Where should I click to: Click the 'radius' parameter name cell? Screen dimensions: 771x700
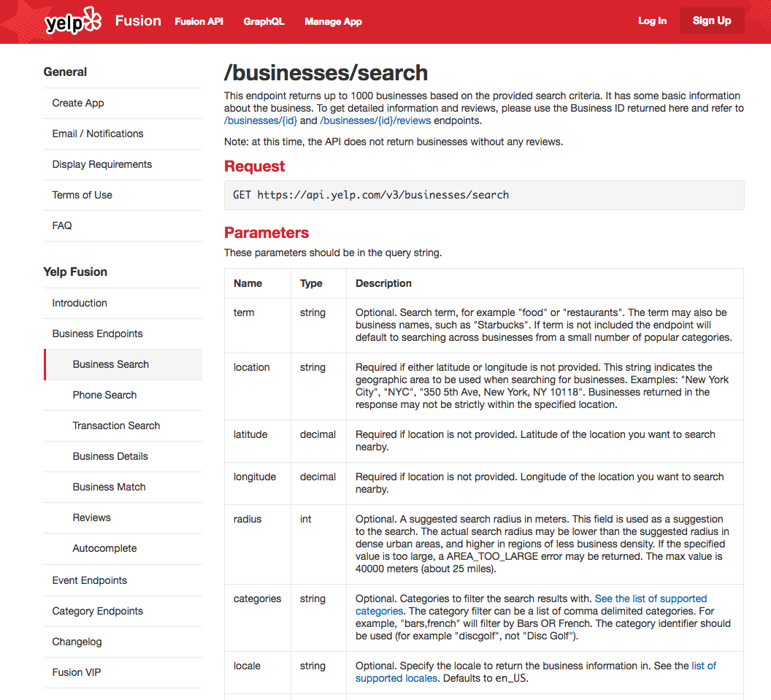(258, 545)
